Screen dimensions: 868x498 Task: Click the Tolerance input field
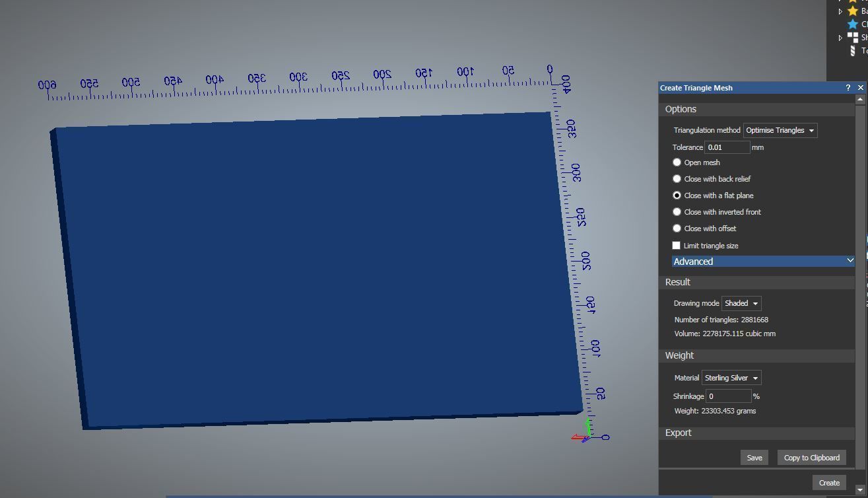[x=727, y=147]
